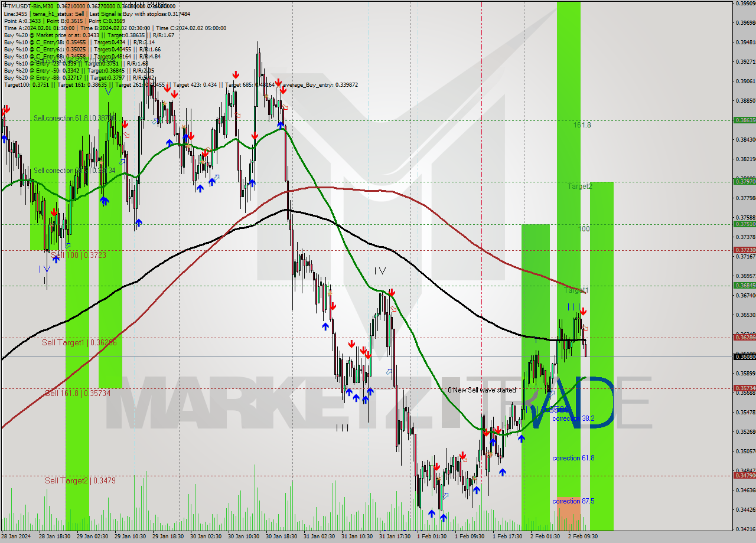Click the red sell arrow above the latest candle
Screen dimensions: 756x543
[583, 311]
